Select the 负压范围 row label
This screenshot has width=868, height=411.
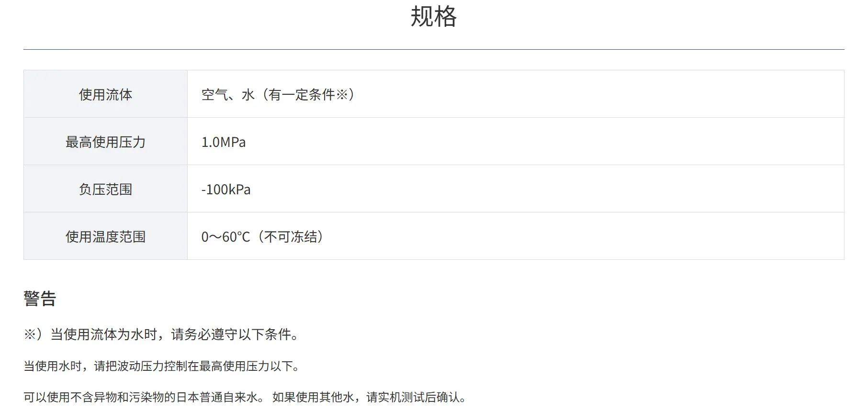105,189
